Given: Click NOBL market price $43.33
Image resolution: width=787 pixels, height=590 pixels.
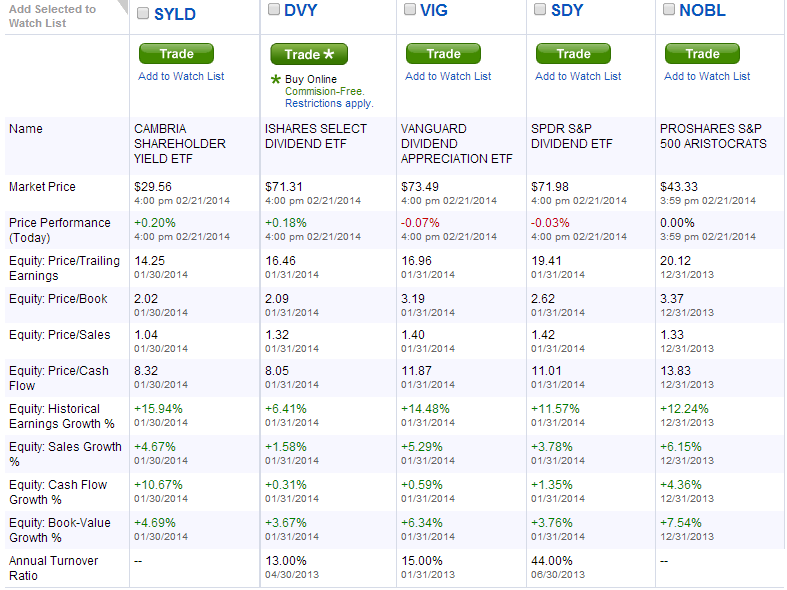Looking at the screenshot, I should [x=679, y=187].
